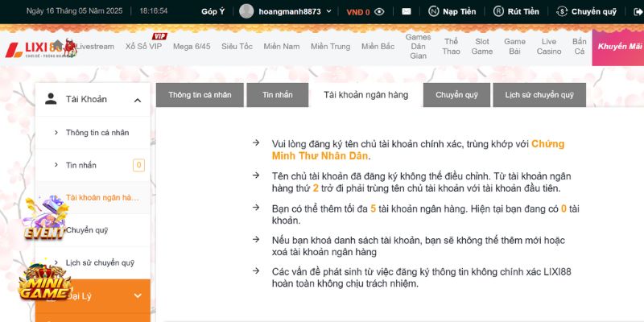Select sidebar Lịch sử chuyển quỹ item
The width and height of the screenshot is (644, 322).
(93, 262)
